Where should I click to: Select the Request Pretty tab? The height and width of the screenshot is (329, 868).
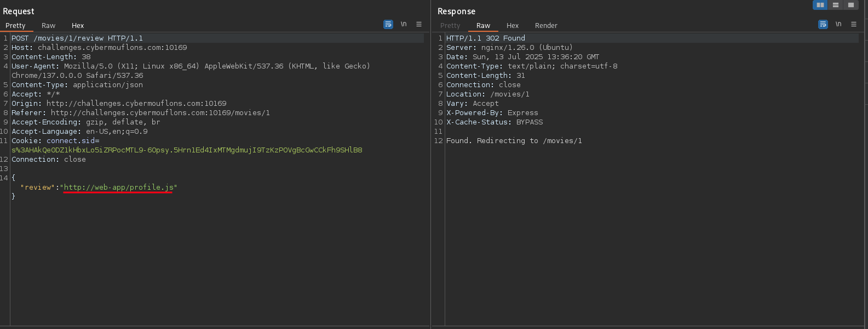15,26
